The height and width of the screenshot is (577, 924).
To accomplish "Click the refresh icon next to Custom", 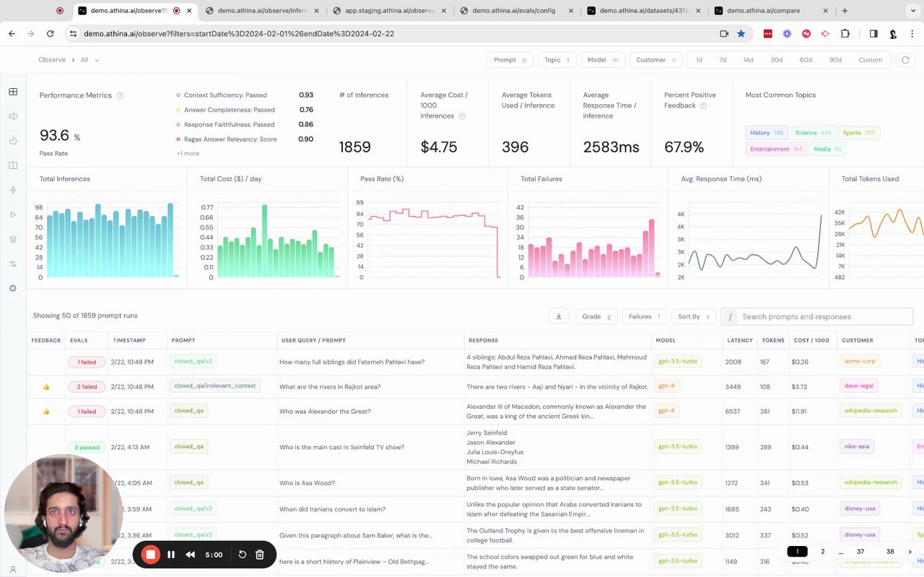I will coord(905,60).
